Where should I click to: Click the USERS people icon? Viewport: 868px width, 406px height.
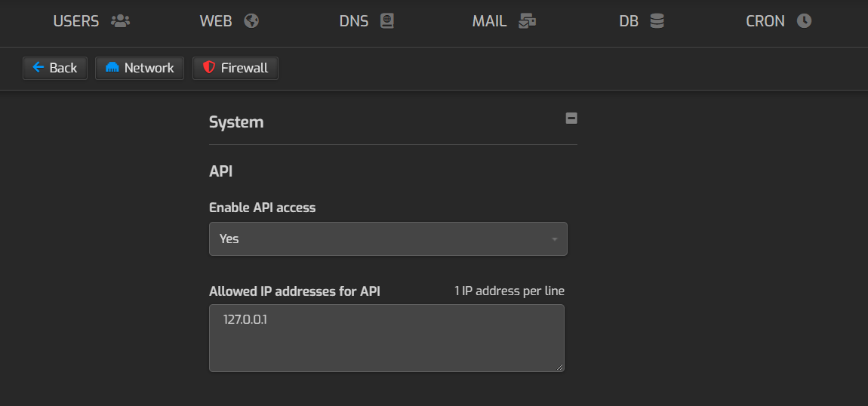[x=120, y=21]
